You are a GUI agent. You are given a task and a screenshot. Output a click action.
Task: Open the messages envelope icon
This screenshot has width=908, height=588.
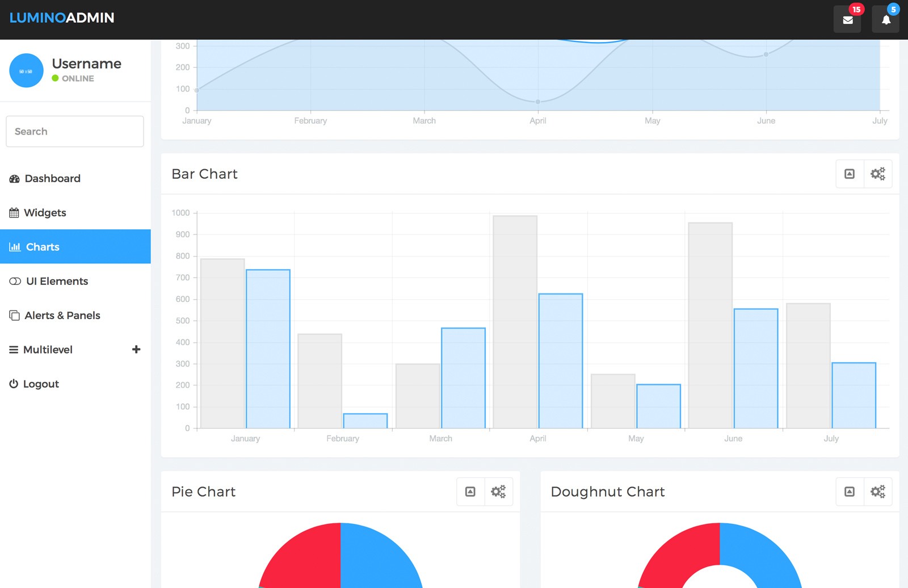tap(847, 20)
